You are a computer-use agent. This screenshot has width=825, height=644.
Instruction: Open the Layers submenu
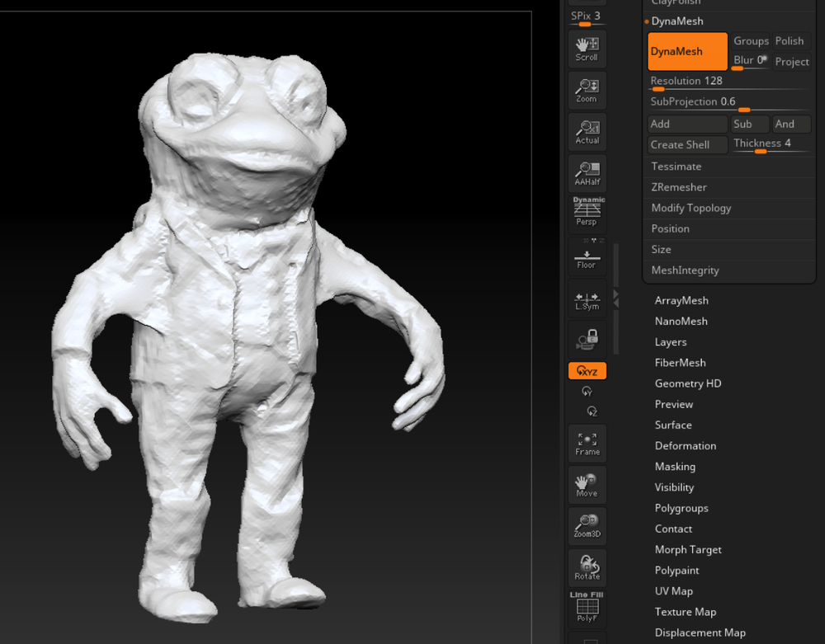click(670, 342)
